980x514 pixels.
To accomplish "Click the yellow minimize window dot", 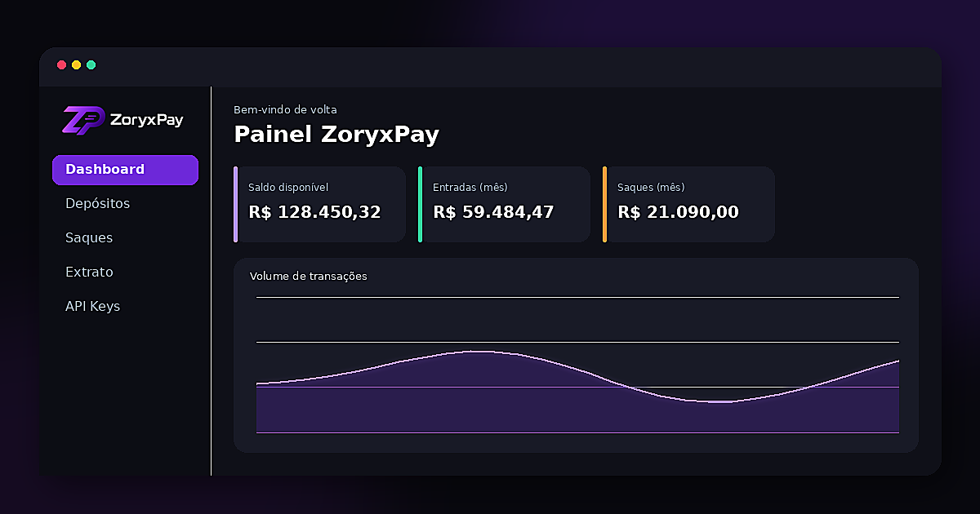I will click(x=76, y=65).
